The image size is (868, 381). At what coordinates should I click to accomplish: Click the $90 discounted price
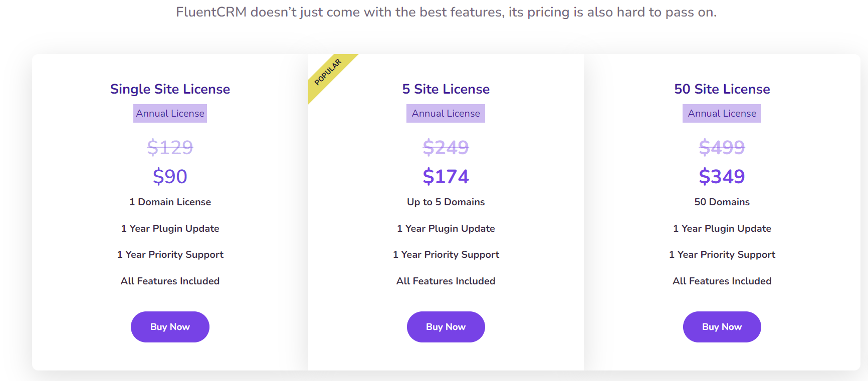click(170, 177)
